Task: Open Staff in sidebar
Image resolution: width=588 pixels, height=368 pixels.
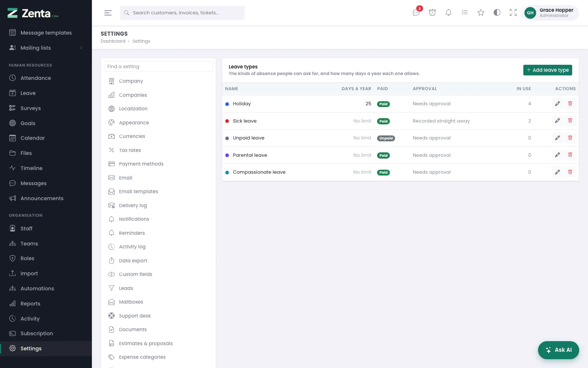Action: [46, 229]
